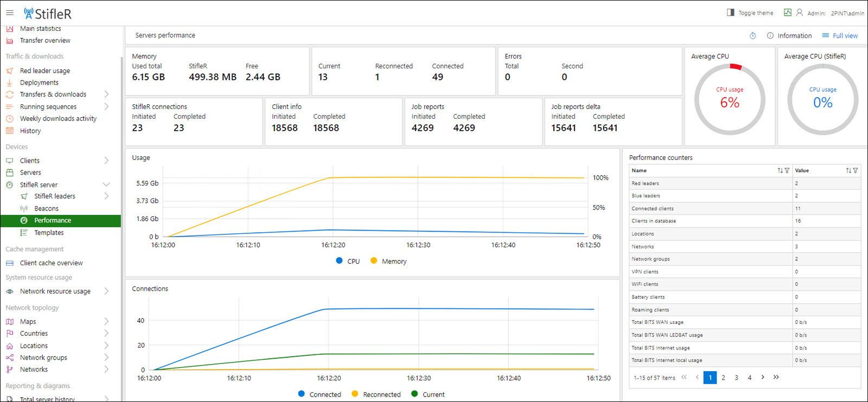Click the clock refresh icon in header
The width and height of the screenshot is (868, 402).
point(753,36)
